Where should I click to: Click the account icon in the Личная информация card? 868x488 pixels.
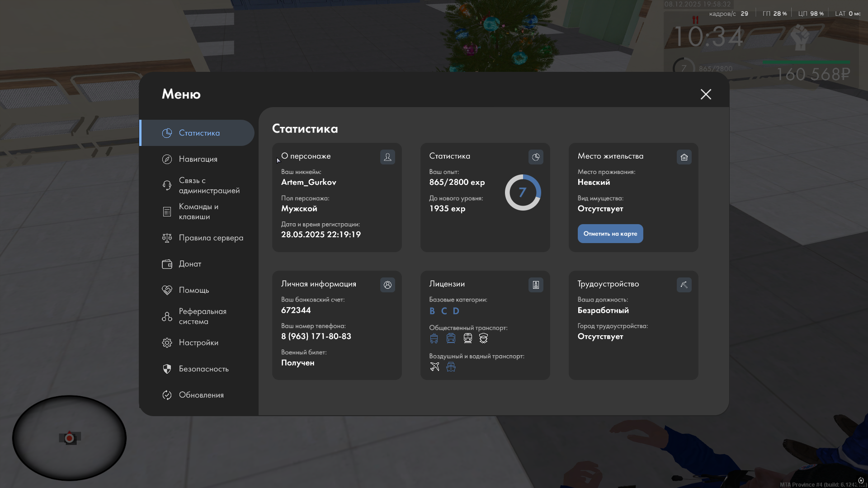(387, 285)
